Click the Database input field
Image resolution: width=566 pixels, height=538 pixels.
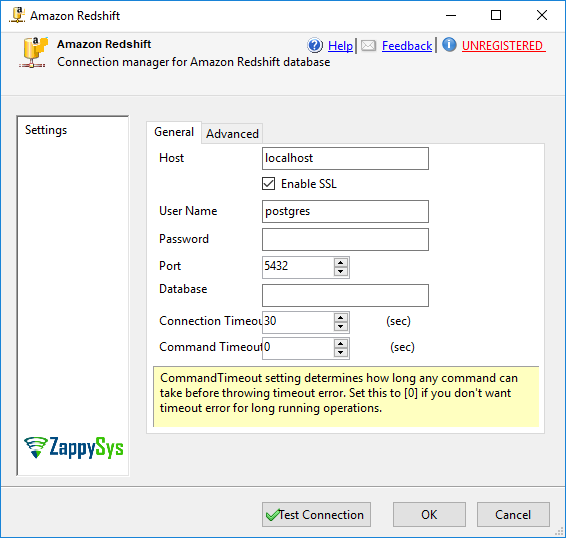345,295
